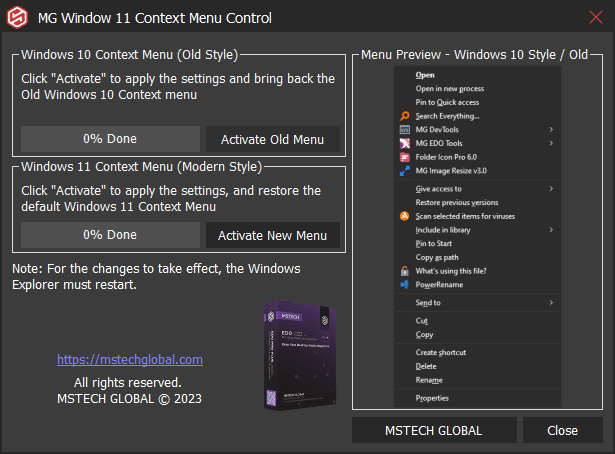Expand the MG DevTools submenu arrow
615x454 pixels.
[x=551, y=129]
